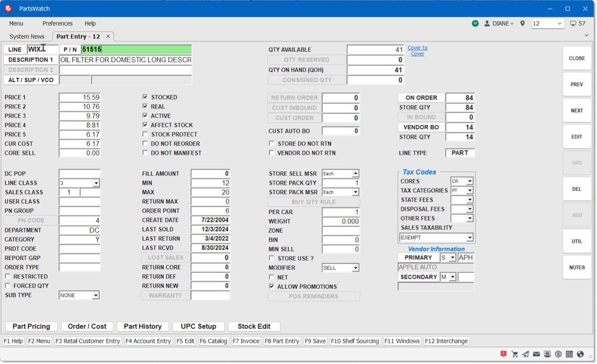The height and width of the screenshot is (364, 597).
Task: Click the paper plane send icon
Action: pos(525,354)
